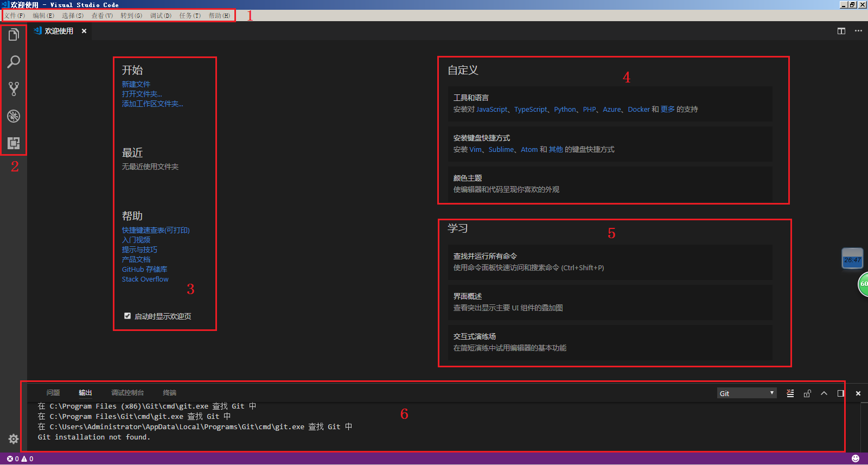
Task: Open the 查看(V) menu
Action: (x=102, y=16)
